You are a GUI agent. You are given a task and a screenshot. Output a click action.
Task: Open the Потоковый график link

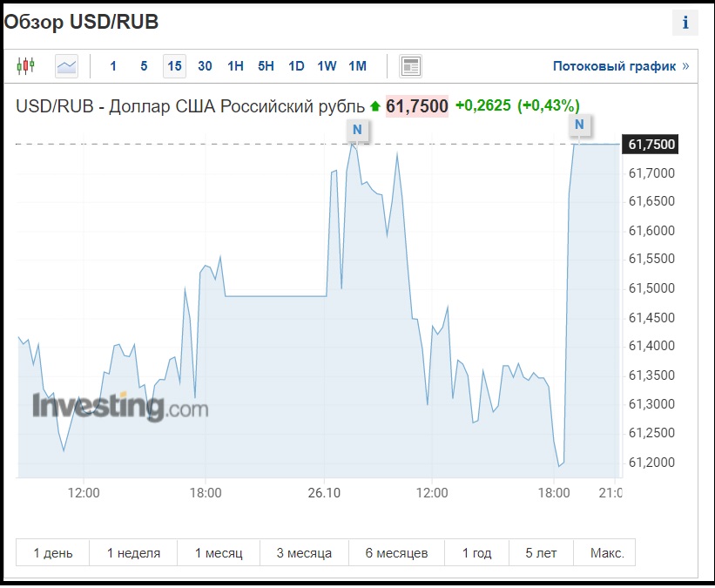click(614, 65)
